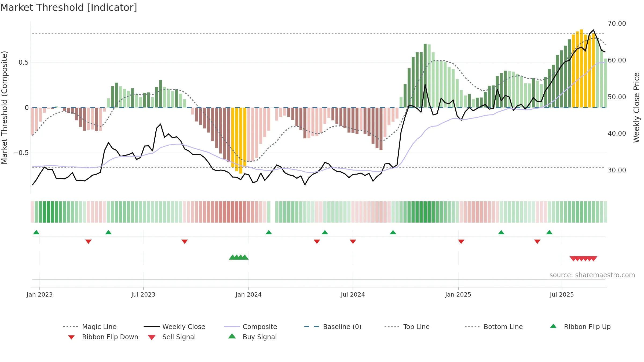Click the ribbon flip up triangle in June 2025

tap(549, 232)
